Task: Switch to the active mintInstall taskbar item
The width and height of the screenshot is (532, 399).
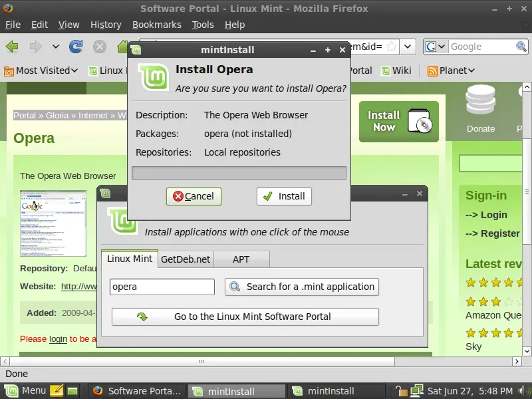Action: [x=237, y=391]
